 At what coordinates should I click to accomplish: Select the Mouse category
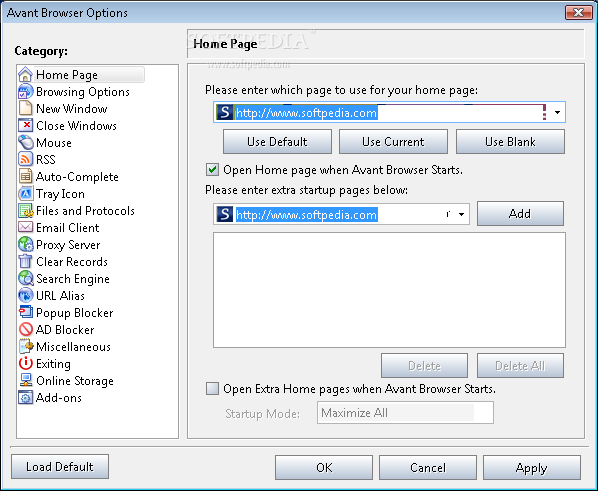tap(54, 143)
